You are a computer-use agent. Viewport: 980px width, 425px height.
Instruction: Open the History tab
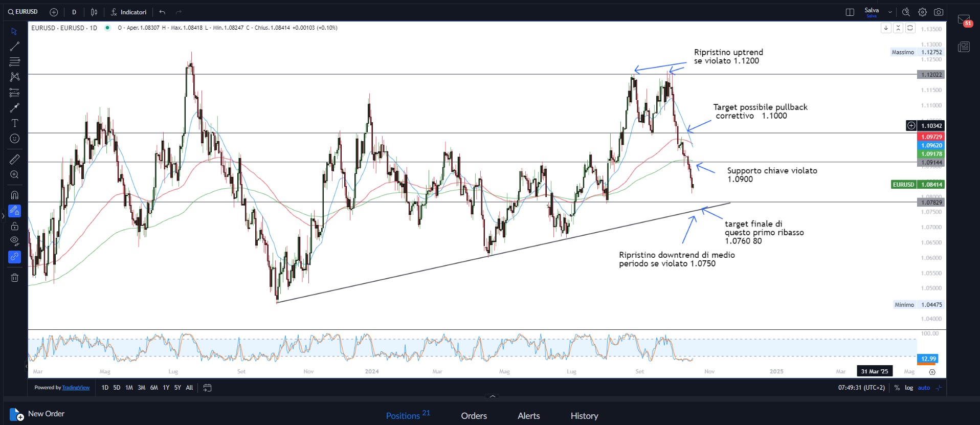[584, 416]
